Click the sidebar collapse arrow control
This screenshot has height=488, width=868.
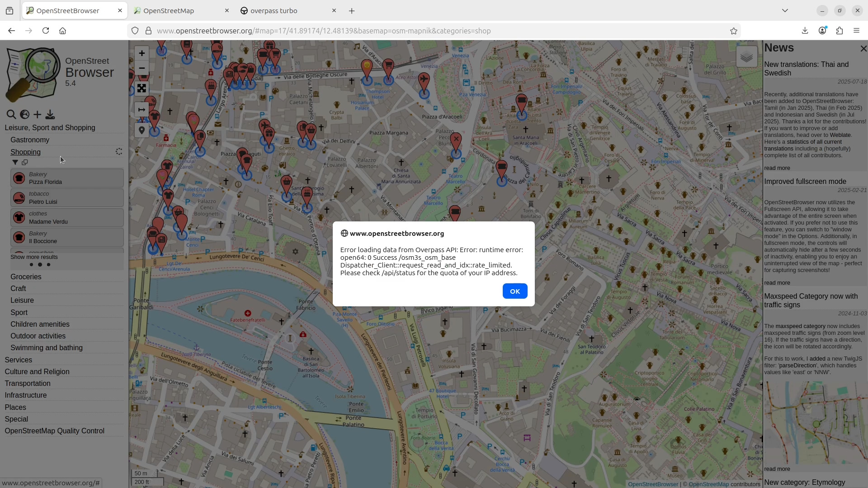point(142,110)
